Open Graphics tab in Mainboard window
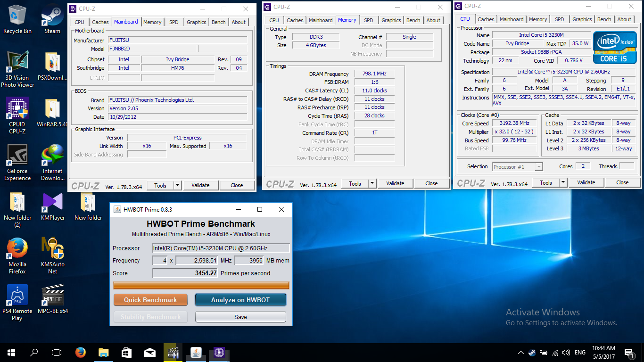Screen dimensions: 644x362 [x=197, y=22]
